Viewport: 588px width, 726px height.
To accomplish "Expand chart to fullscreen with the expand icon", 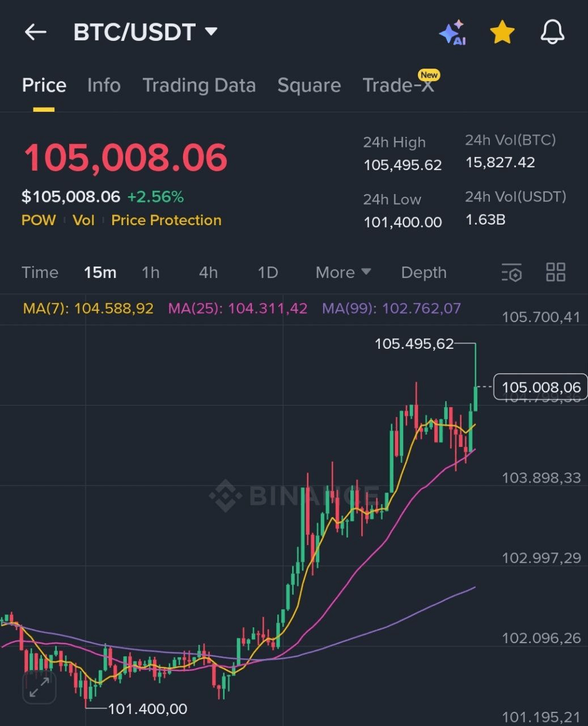I will (38, 688).
